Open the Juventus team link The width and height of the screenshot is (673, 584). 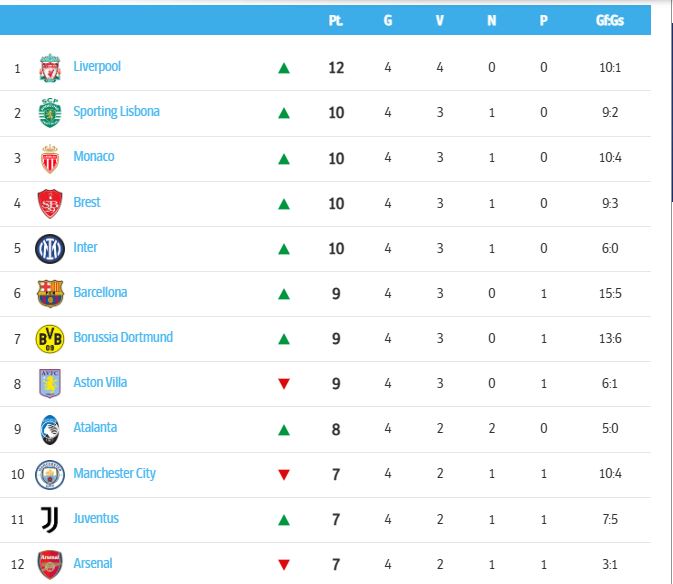[x=96, y=518]
